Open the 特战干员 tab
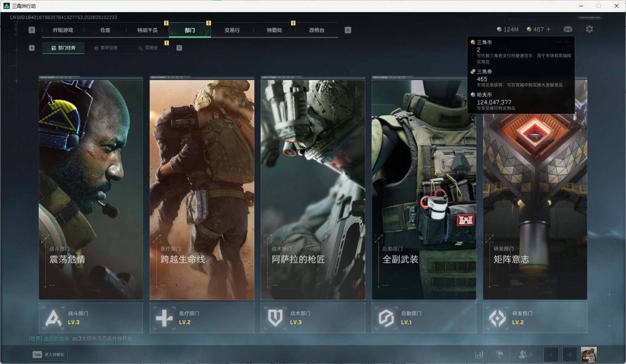Image resolution: width=626 pixels, height=364 pixels. coord(147,30)
